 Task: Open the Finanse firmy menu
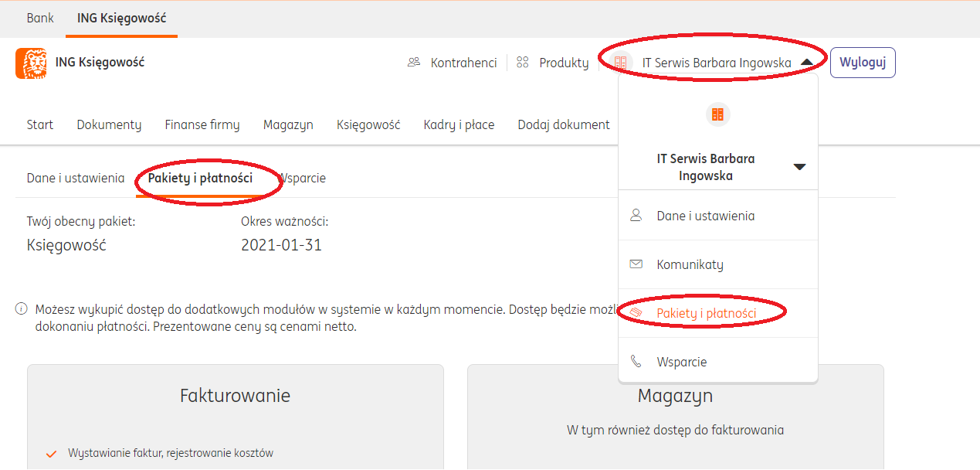202,124
